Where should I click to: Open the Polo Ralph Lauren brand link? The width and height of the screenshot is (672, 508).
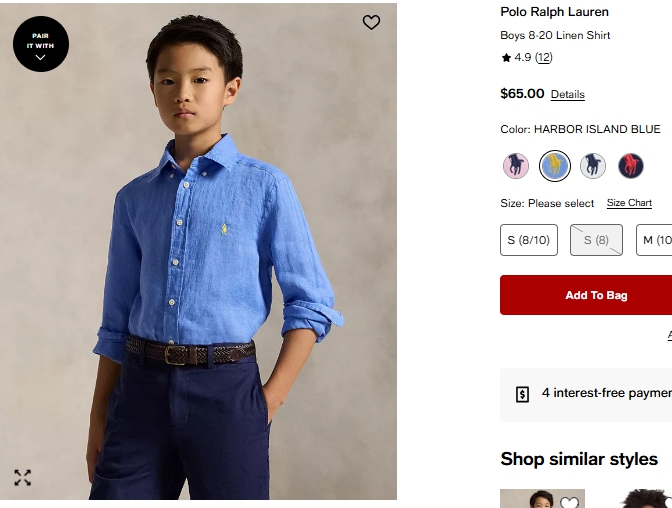(x=554, y=12)
